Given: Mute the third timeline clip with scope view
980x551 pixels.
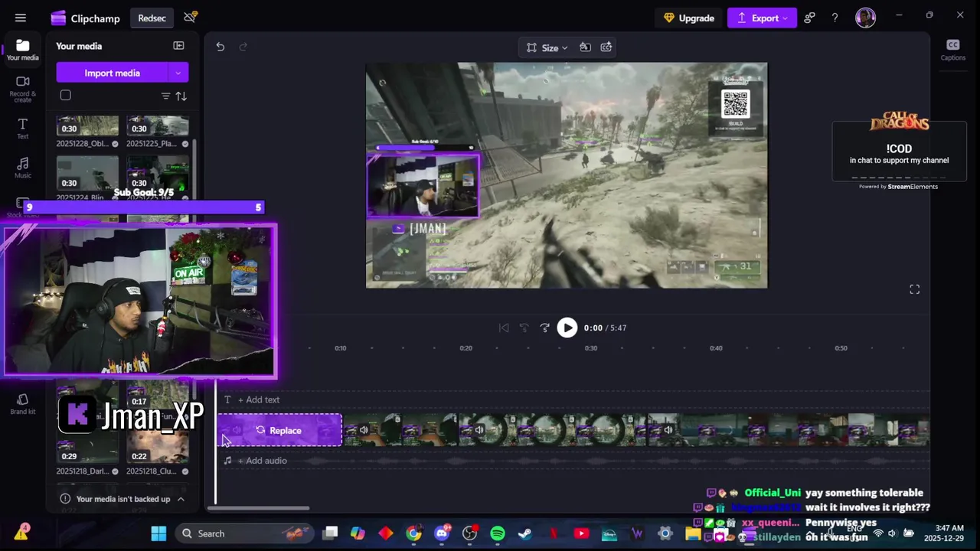Looking at the screenshot, I should click(x=479, y=430).
